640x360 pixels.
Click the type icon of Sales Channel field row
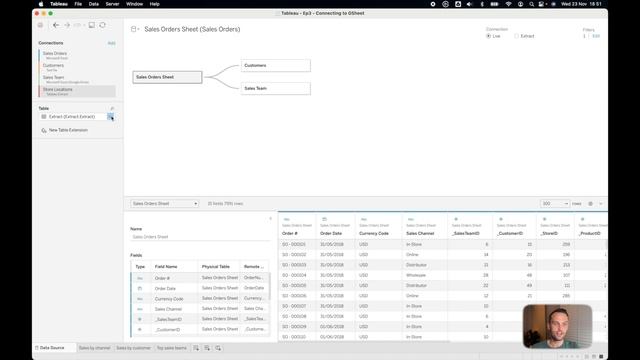point(140,309)
